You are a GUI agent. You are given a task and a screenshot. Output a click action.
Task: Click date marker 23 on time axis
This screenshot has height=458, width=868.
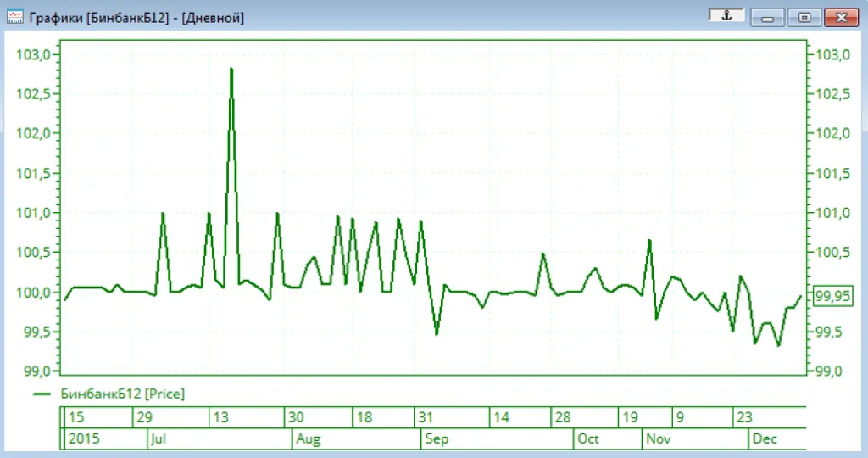click(x=743, y=417)
